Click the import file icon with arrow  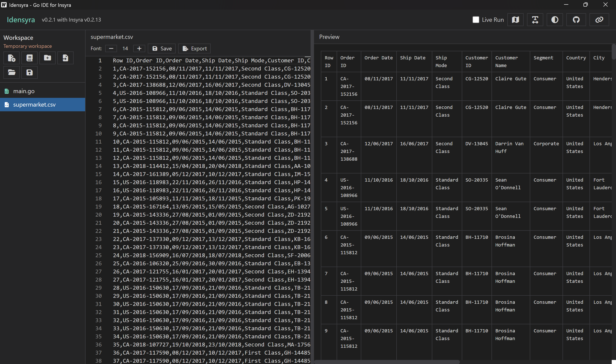pos(65,58)
